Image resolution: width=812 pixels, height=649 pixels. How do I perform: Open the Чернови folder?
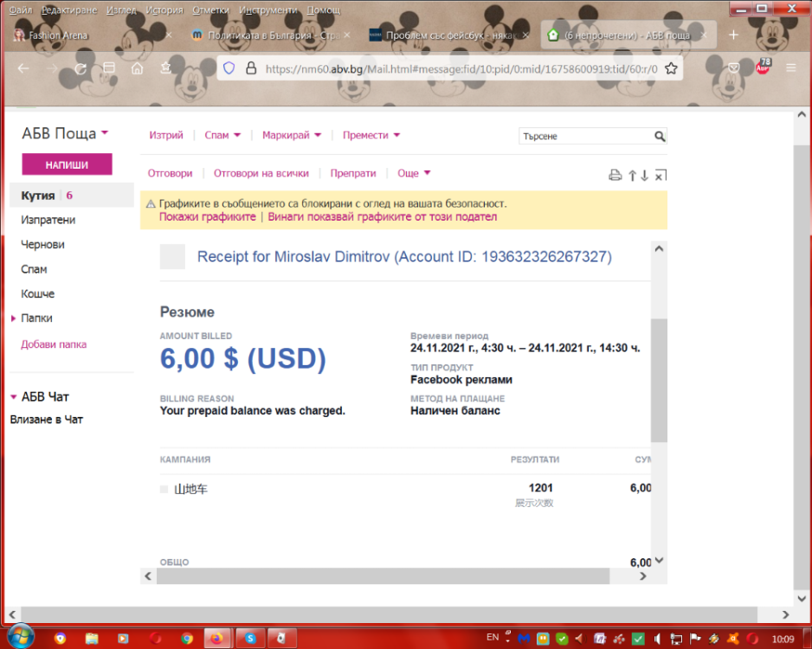tap(42, 244)
